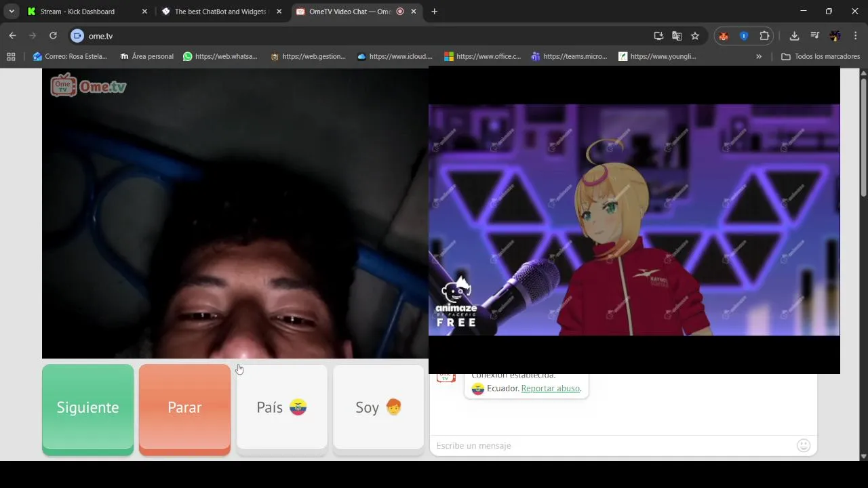Open the web.gestion bookmark
Image resolution: width=868 pixels, height=488 pixels.
click(308, 56)
